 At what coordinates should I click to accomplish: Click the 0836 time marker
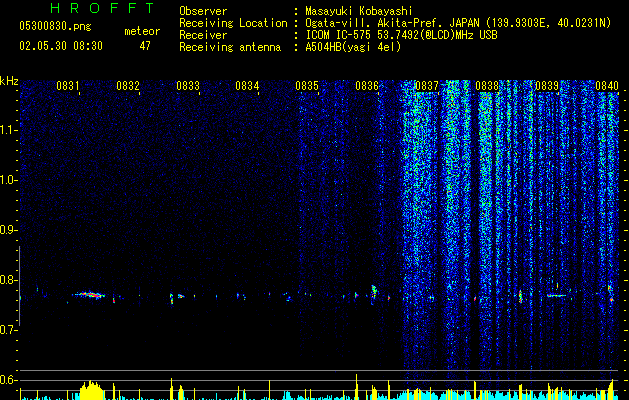(x=367, y=86)
